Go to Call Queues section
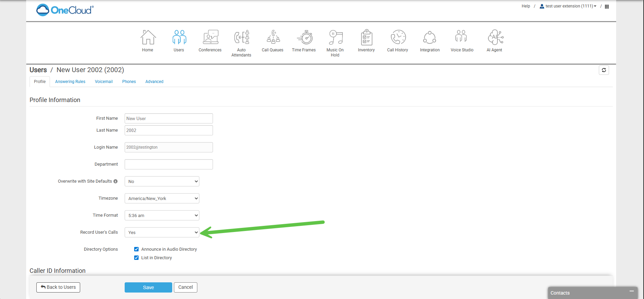Viewport: 644px width, 299px height. point(273,37)
